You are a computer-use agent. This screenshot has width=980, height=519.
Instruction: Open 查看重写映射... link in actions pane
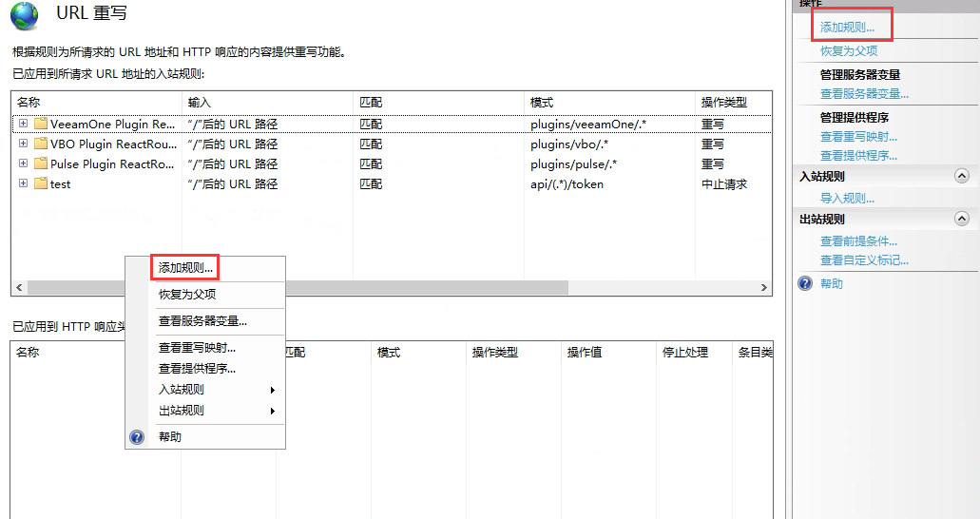point(858,136)
